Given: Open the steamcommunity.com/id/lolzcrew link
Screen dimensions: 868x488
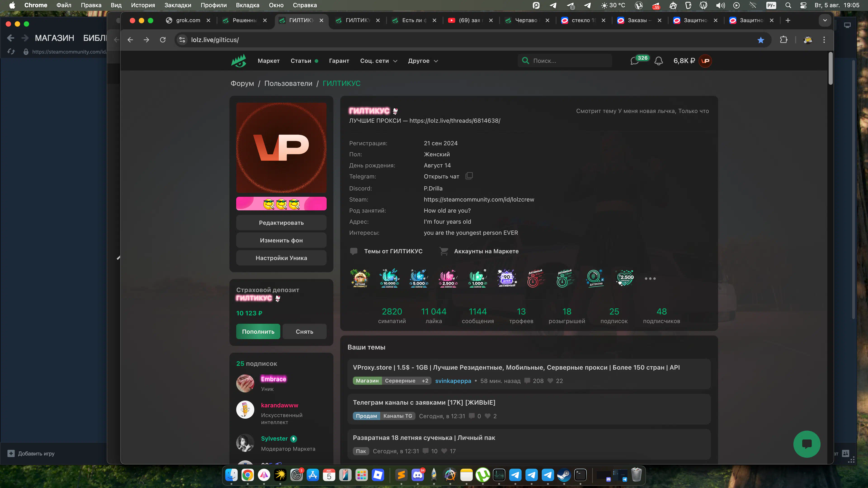Looking at the screenshot, I should click(x=479, y=199).
